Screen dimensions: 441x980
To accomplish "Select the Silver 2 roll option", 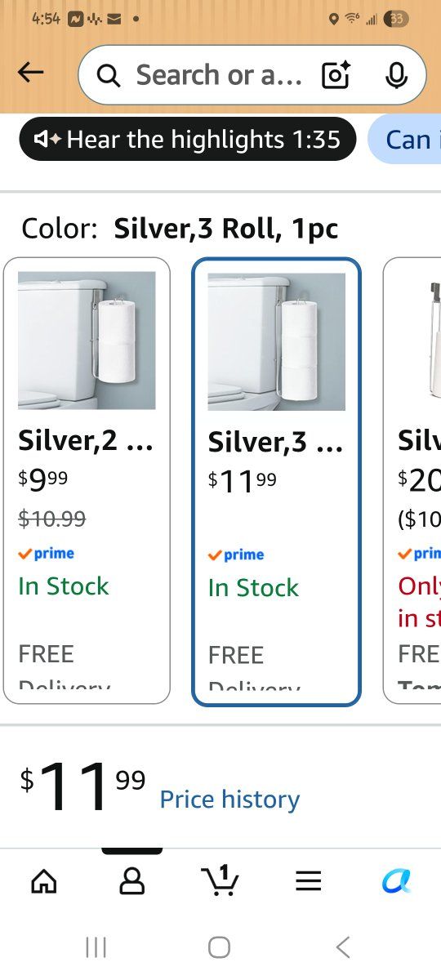I will pyautogui.click(x=87, y=480).
